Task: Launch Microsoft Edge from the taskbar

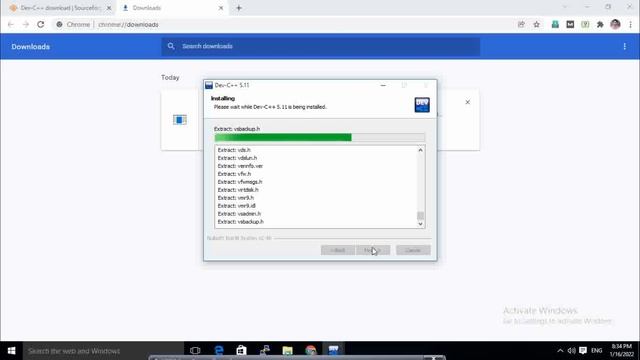Action: [219, 351]
